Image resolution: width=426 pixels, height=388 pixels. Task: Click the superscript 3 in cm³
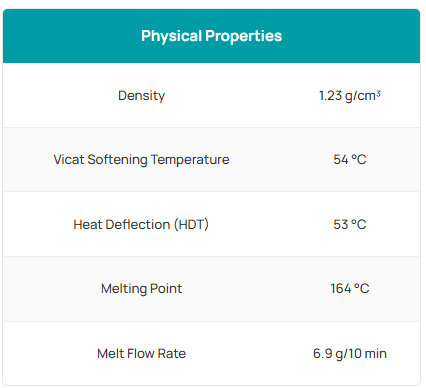pyautogui.click(x=378, y=93)
